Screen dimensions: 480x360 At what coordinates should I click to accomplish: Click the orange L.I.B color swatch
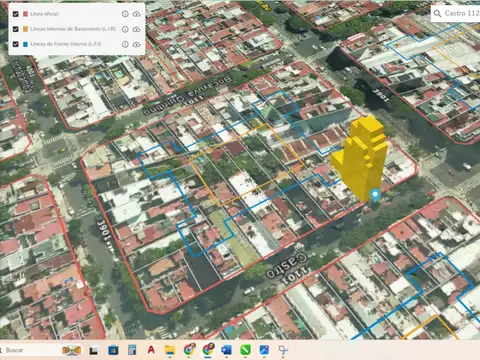pos(25,29)
